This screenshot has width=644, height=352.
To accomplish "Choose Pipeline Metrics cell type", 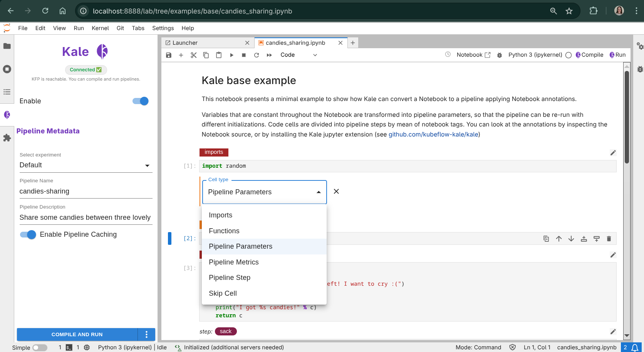I will (264, 262).
